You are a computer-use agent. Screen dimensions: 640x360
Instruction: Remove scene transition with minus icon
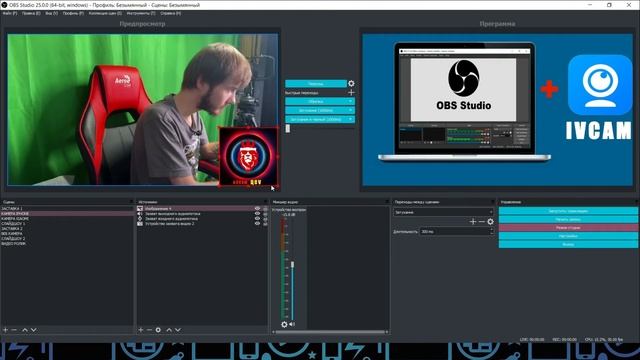[482, 221]
